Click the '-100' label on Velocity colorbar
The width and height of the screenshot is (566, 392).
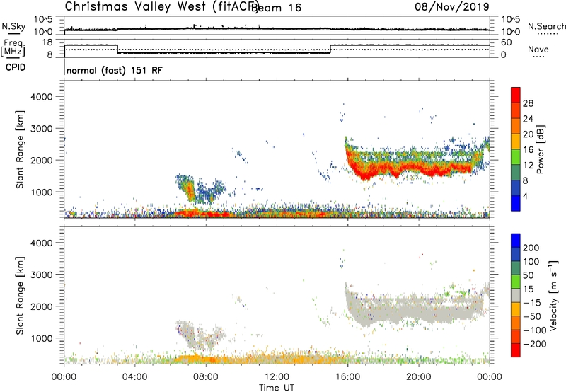[535, 330]
